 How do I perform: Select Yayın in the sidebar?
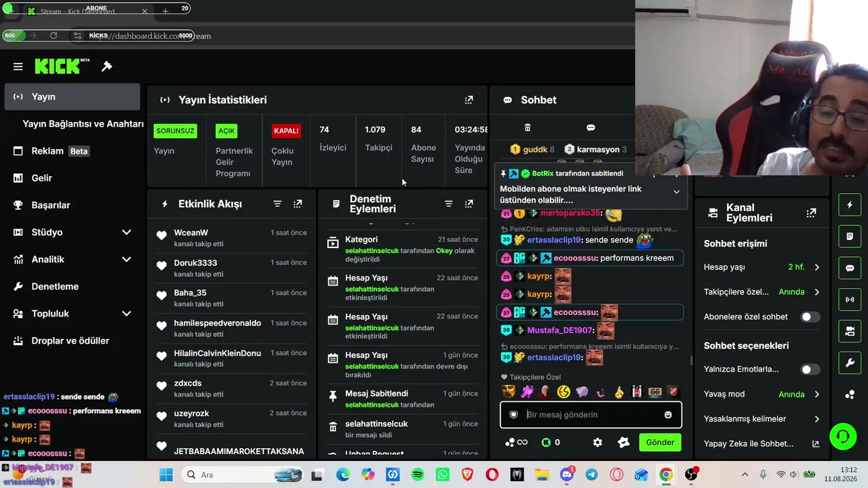(x=72, y=97)
